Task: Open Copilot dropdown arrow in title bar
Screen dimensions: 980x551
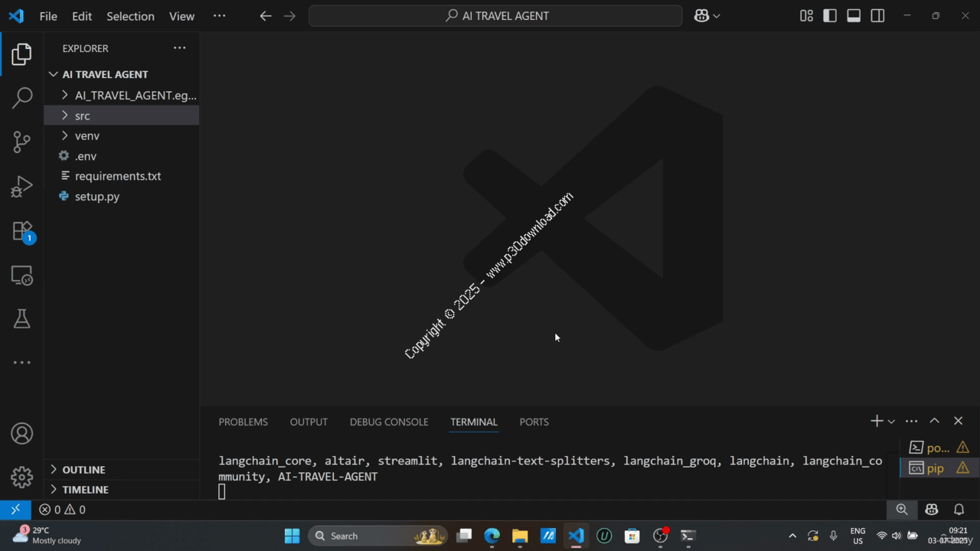Action: [x=716, y=16]
